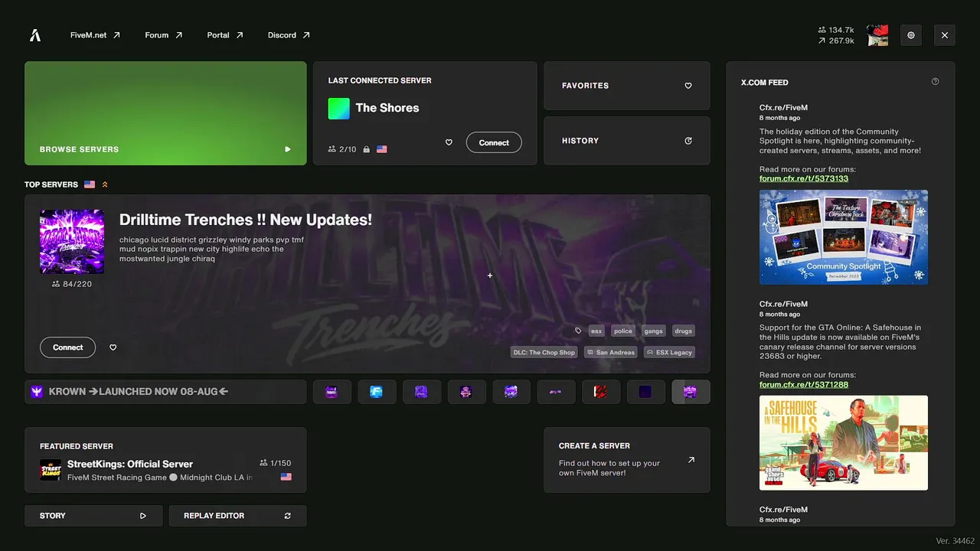This screenshot has height=551, width=980.
Task: Open the forum.cfx.re/t/5373133 link
Action: coord(804,178)
